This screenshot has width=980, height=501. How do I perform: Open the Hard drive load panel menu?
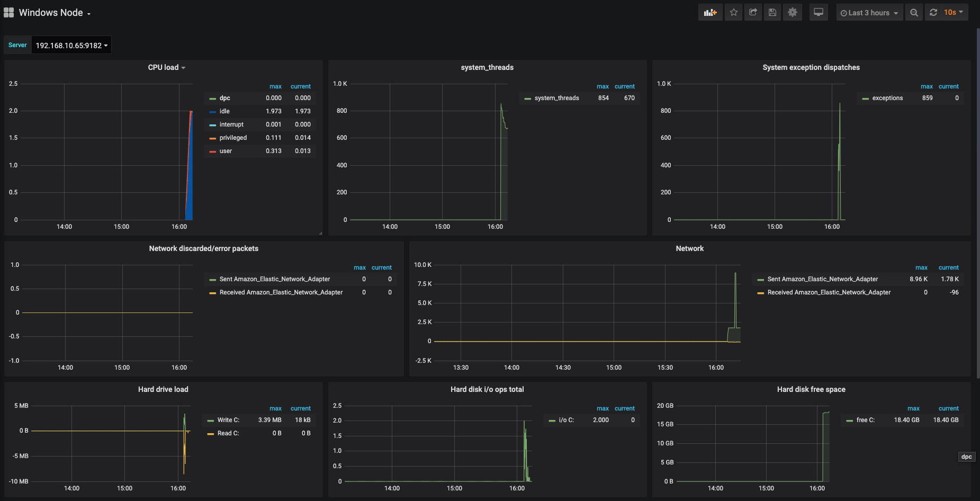(163, 389)
